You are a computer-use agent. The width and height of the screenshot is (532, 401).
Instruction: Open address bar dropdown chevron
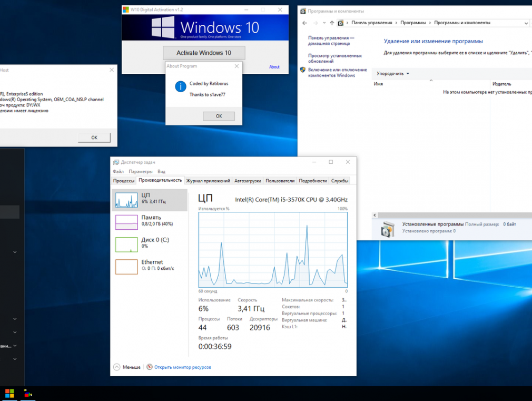(526, 23)
